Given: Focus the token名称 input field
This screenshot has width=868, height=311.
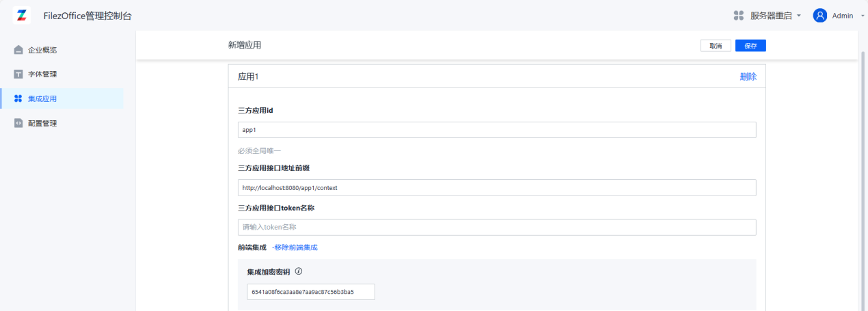Looking at the screenshot, I should pyautogui.click(x=497, y=227).
